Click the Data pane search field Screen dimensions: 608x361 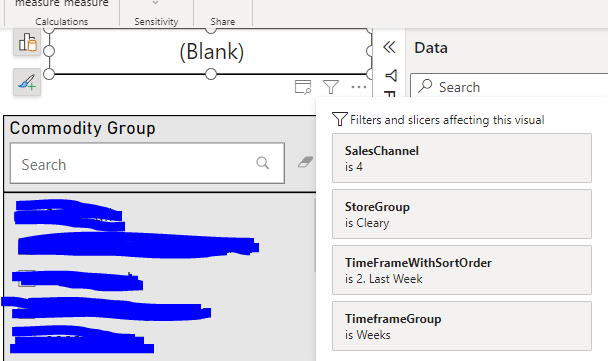coord(509,87)
